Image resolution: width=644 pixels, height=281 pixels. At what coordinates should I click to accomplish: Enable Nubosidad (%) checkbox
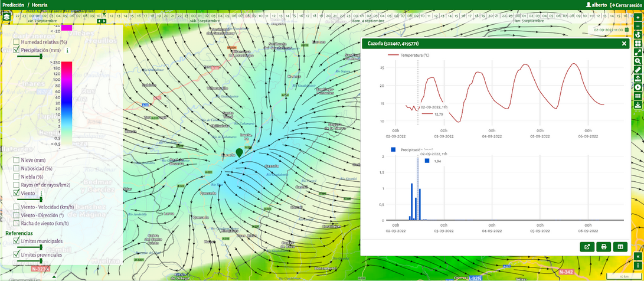pos(17,168)
